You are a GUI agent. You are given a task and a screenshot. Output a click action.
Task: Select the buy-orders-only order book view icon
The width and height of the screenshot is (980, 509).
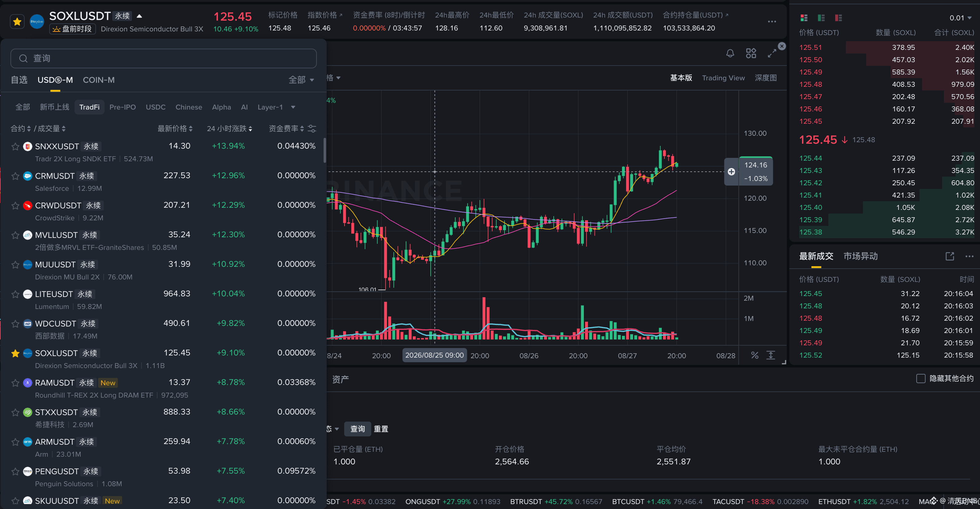point(821,18)
